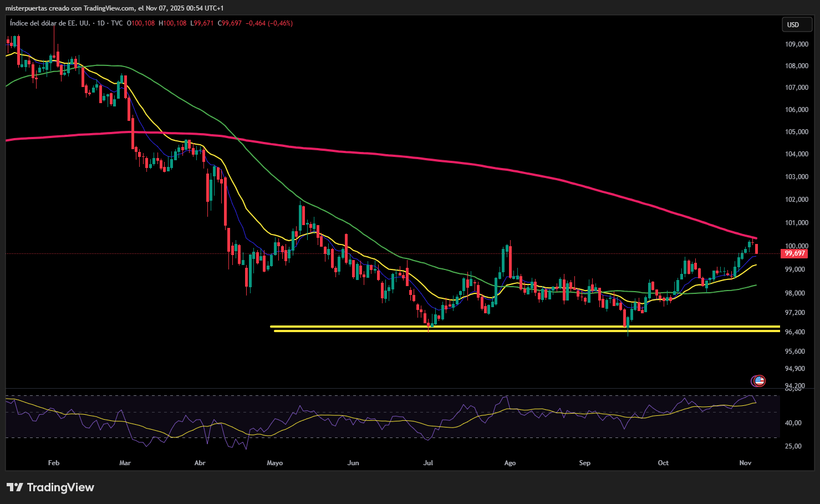Select the upper yellow horizontal support line
820x504 pixels.
525,327
